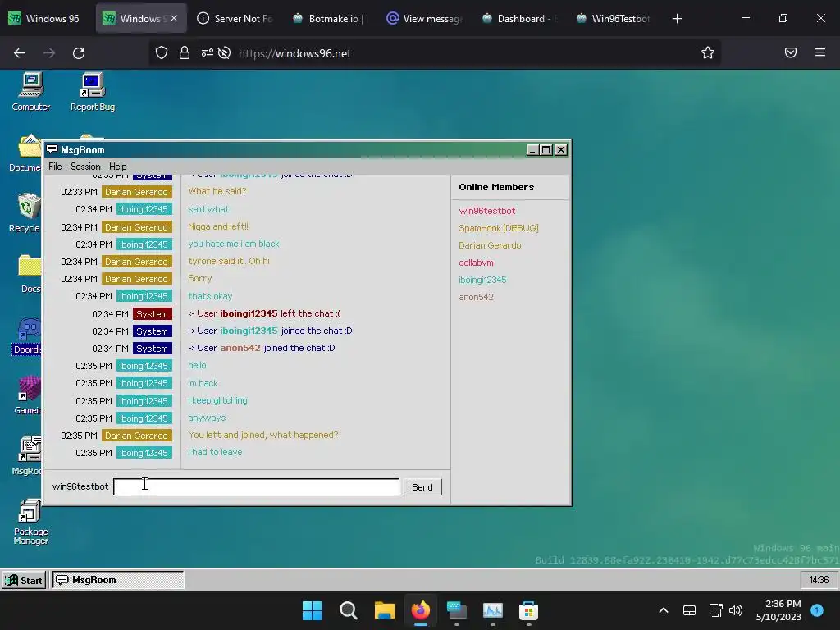
Task: Open File Explorer from the taskbar
Action: pyautogui.click(x=384, y=610)
